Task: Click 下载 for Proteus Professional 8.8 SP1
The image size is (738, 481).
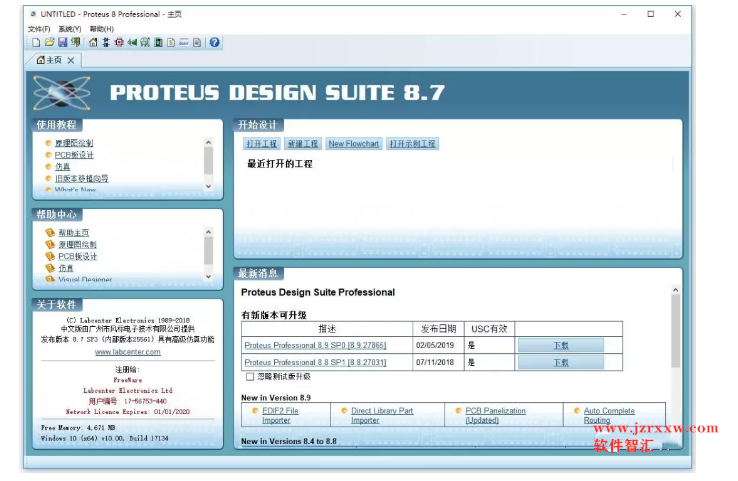Action: (561, 362)
